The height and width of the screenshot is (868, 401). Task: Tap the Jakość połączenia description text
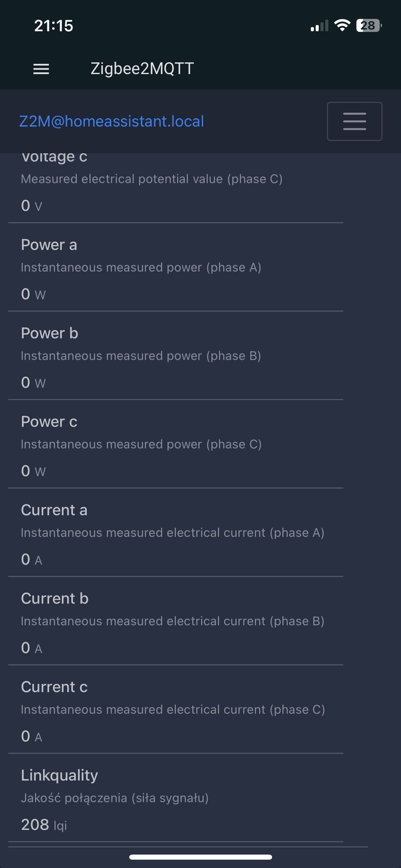pos(114,798)
